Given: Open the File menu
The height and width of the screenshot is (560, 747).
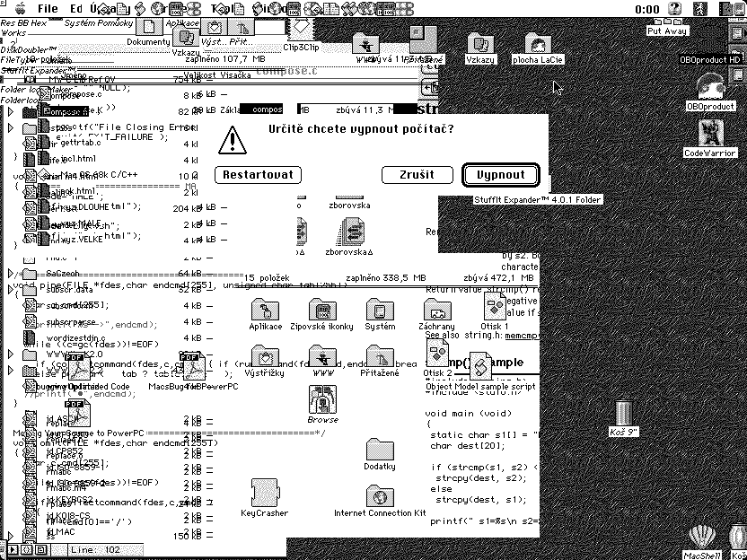Looking at the screenshot, I should 48,8.
